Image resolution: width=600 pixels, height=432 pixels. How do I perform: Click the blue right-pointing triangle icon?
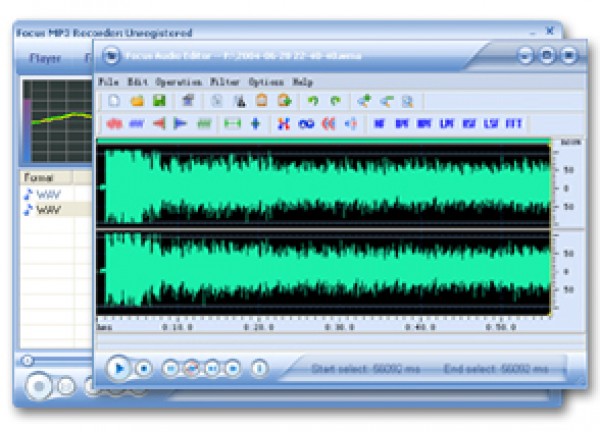pos(180,124)
